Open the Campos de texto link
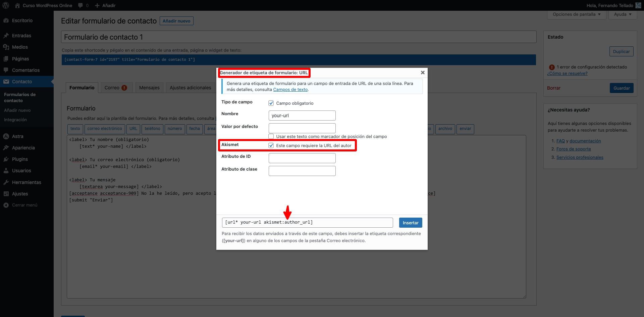Viewport: 644px width, 317px height. pyautogui.click(x=290, y=90)
